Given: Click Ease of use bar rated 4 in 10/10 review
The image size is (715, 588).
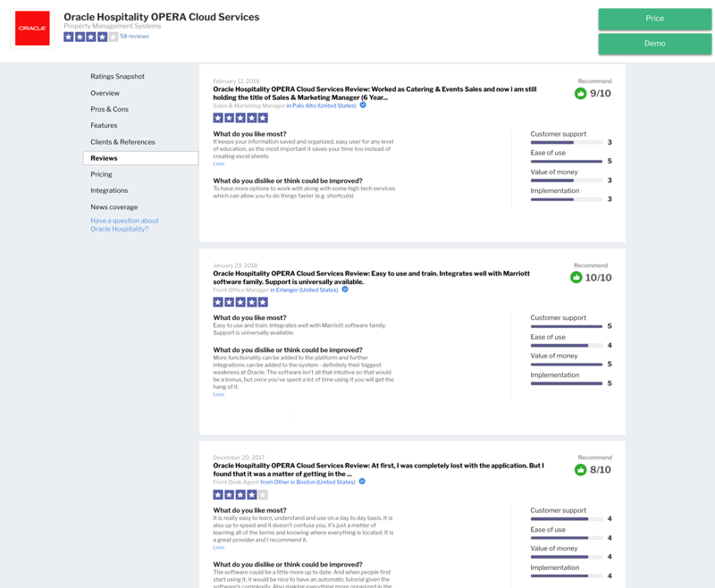Looking at the screenshot, I should (x=567, y=346).
